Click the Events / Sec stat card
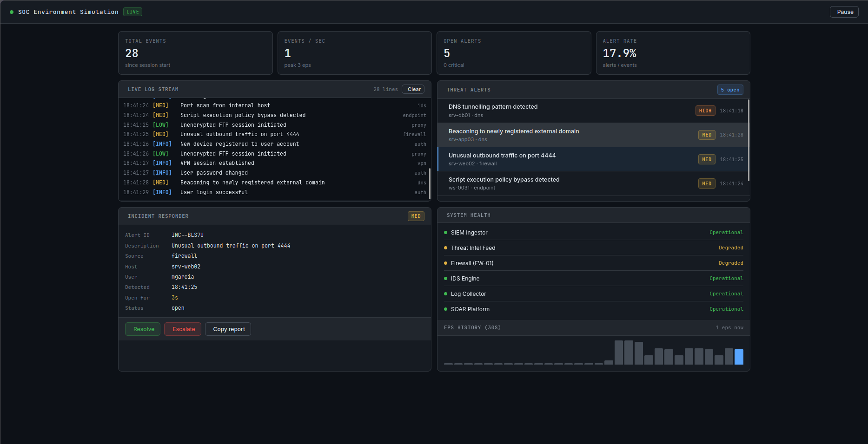The width and height of the screenshot is (868, 444). 355,53
